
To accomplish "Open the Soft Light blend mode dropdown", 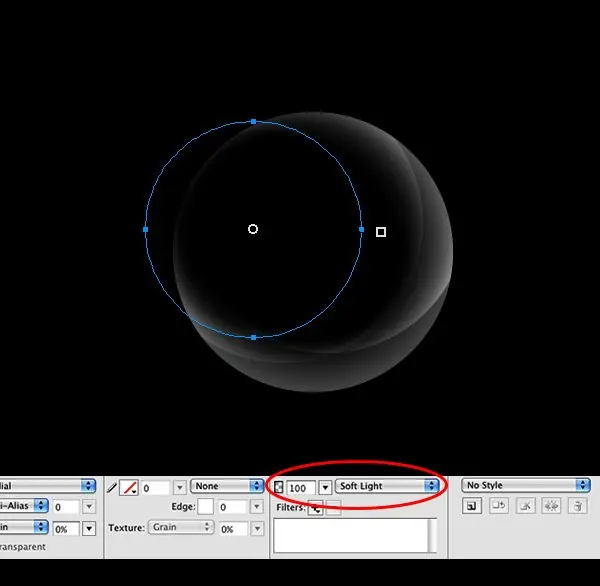I will click(x=388, y=487).
